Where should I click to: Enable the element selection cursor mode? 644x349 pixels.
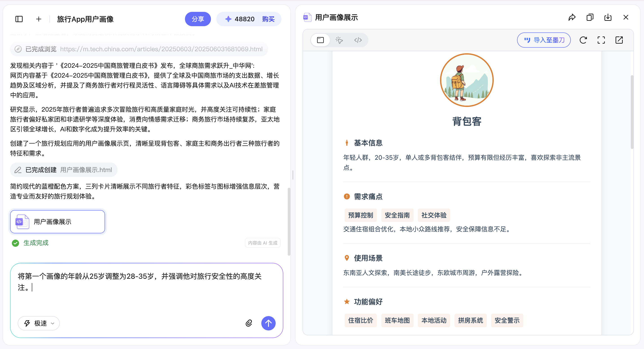(x=339, y=40)
